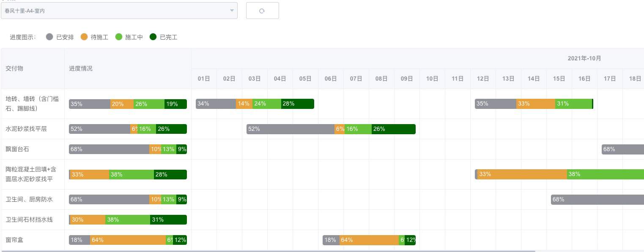Select the 窗帘盒 row label

click(14, 240)
